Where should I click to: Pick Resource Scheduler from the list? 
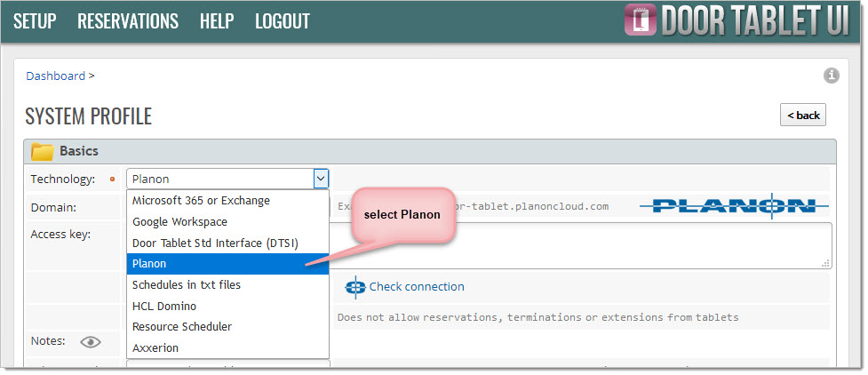pyautogui.click(x=228, y=327)
